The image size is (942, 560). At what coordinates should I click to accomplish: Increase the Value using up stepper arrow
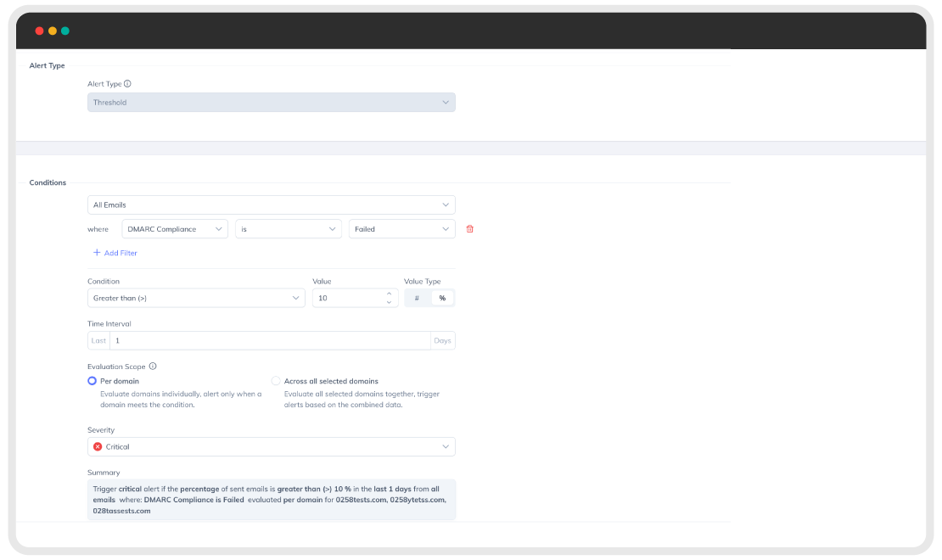click(x=390, y=294)
